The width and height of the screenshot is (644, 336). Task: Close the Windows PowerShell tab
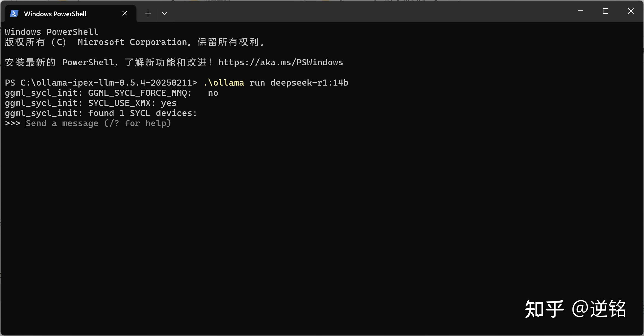(x=125, y=13)
